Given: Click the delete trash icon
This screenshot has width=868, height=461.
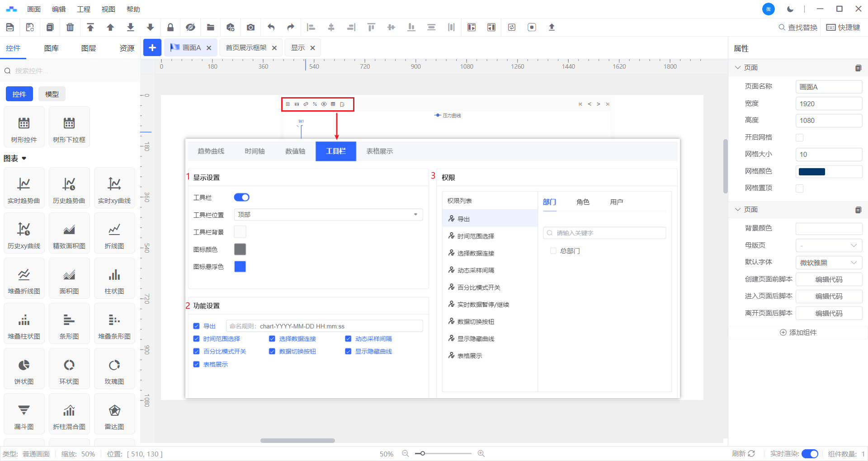Looking at the screenshot, I should pos(70,28).
